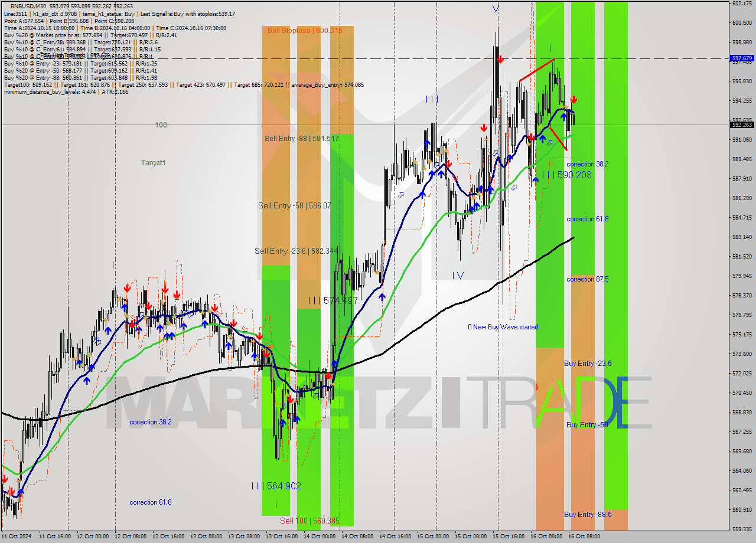This screenshot has height=543, width=756.
Task: Click the 'I I I 590.208' wave label
Action: coord(566,175)
